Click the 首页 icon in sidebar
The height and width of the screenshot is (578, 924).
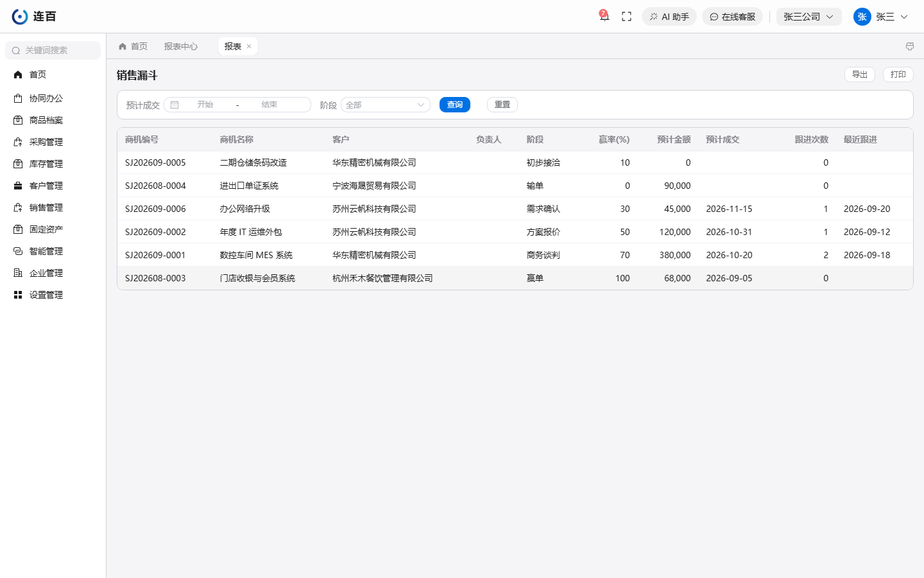coord(18,74)
